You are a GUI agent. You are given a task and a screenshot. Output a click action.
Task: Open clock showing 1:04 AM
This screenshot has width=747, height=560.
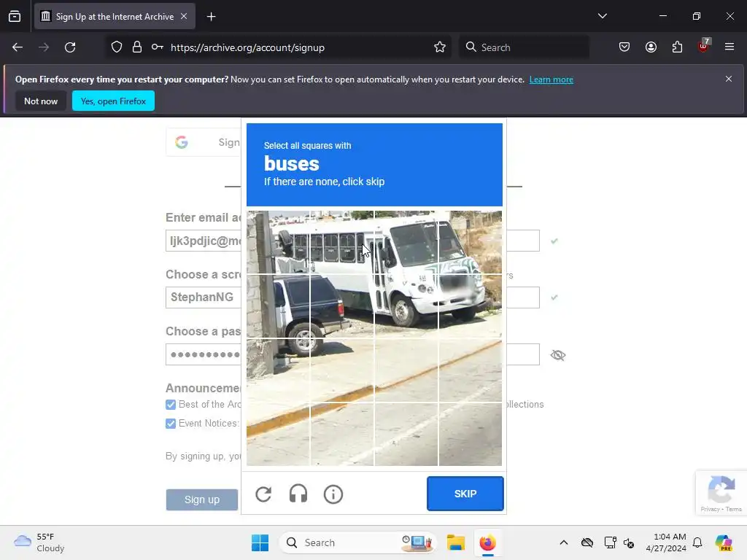(x=666, y=542)
